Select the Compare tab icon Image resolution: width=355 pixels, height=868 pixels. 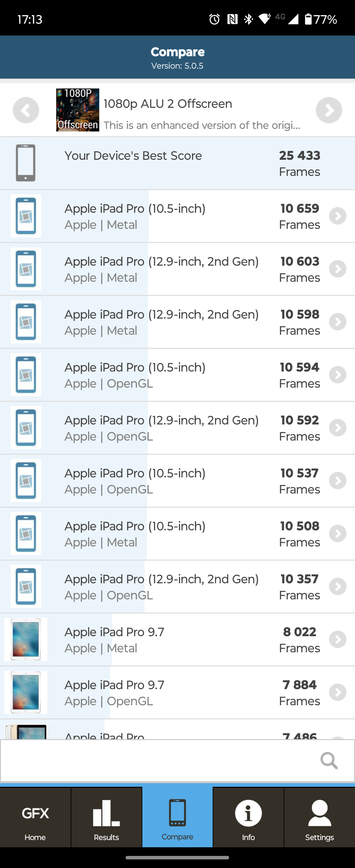click(177, 817)
